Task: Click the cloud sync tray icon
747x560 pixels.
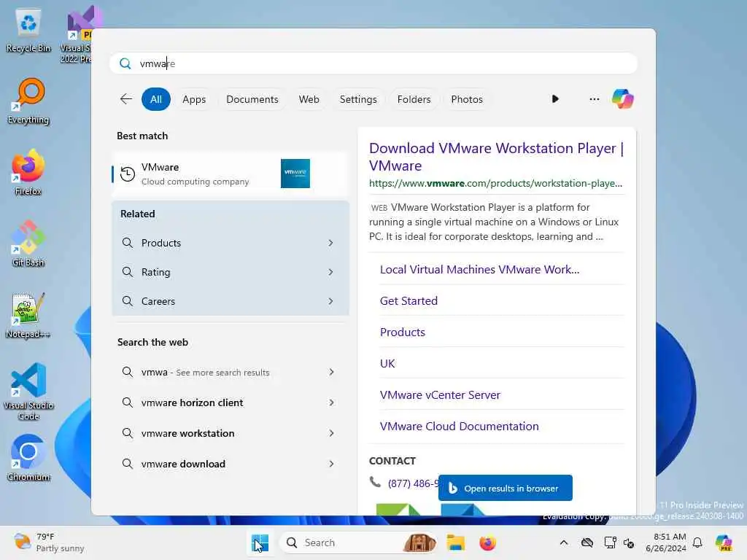Action: click(x=587, y=542)
